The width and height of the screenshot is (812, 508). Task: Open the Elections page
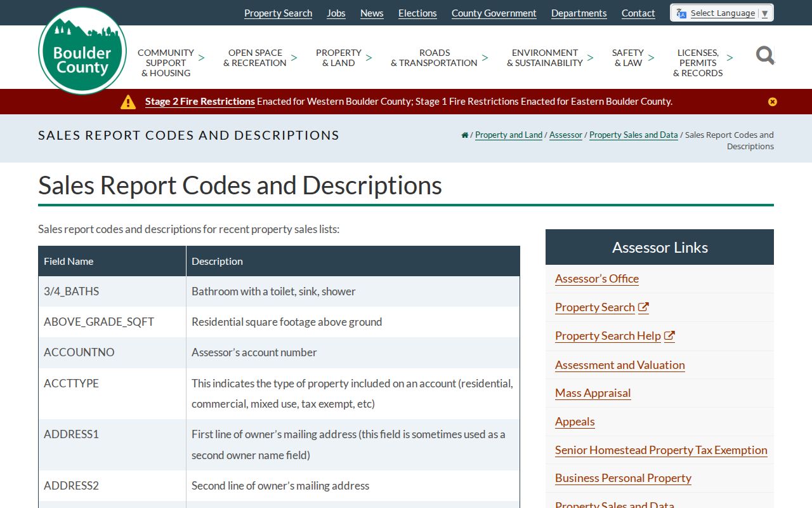(x=417, y=13)
